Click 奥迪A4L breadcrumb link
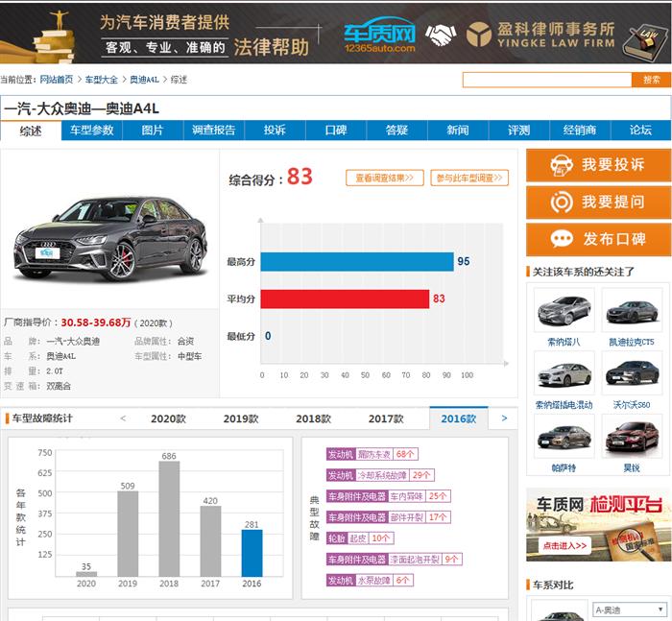The image size is (672, 621). tap(144, 80)
